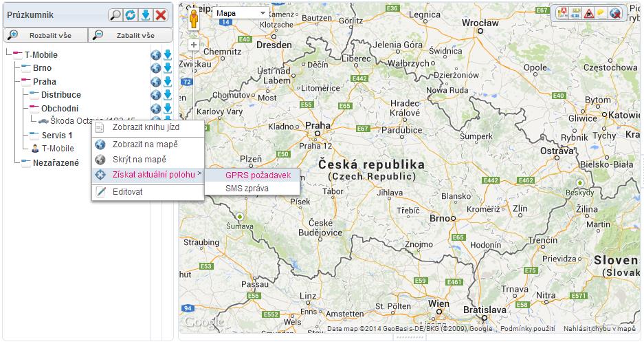Select the Servis 1 tree label
Image resolution: width=644 pixels, height=344 pixels.
[x=57, y=136]
